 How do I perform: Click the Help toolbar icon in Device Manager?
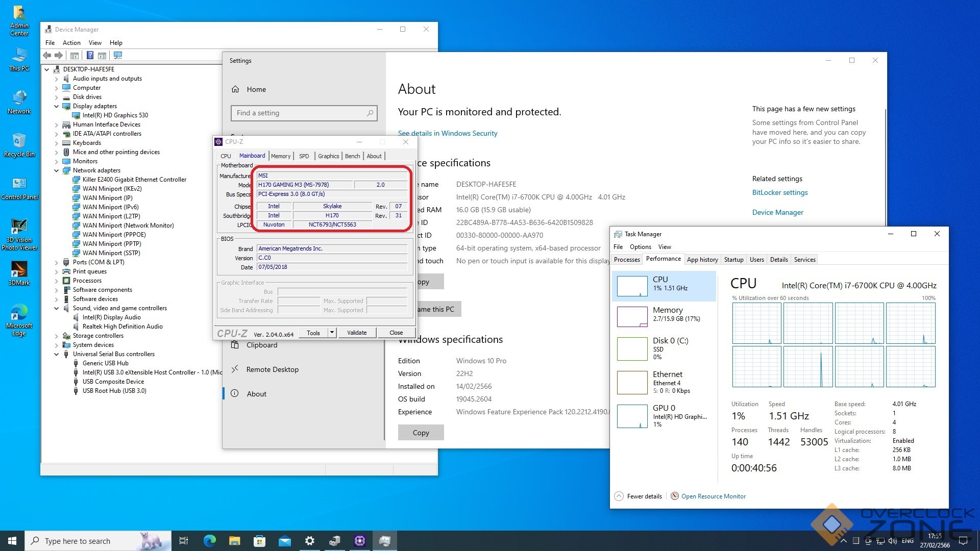90,55
